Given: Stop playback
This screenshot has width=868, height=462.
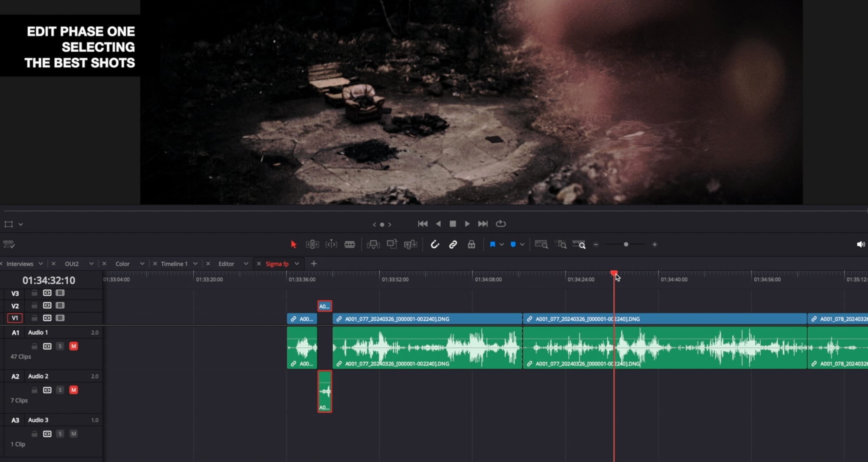Looking at the screenshot, I should 453,224.
